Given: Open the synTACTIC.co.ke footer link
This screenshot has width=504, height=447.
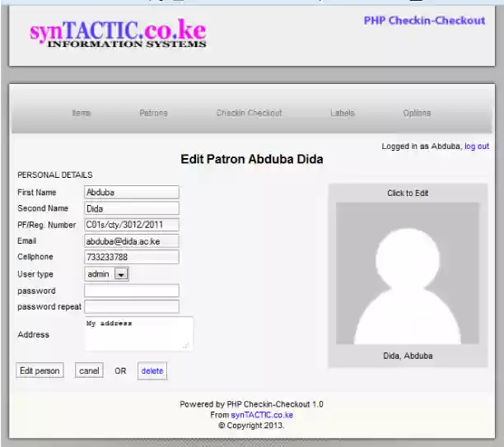Looking at the screenshot, I should coord(262,415).
